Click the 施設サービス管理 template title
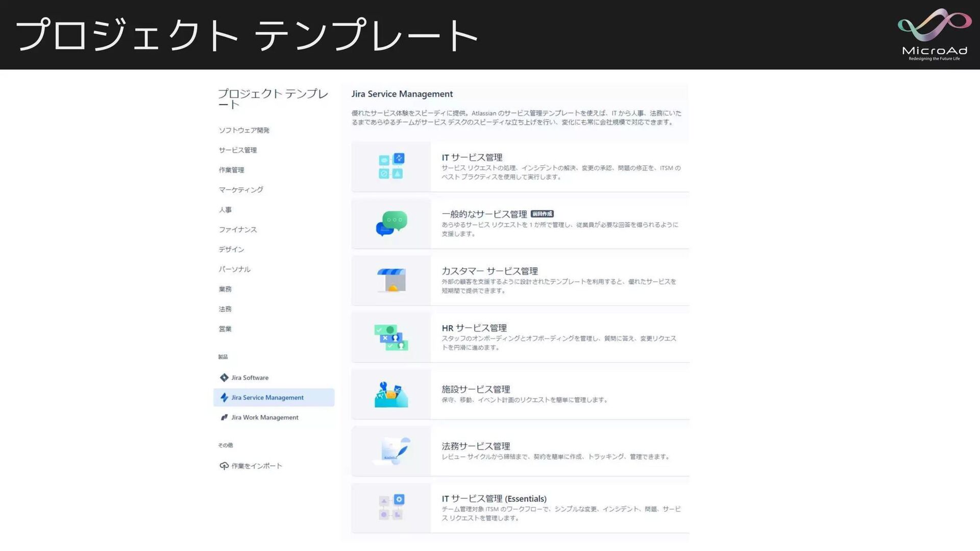980x551 pixels. 476,389
